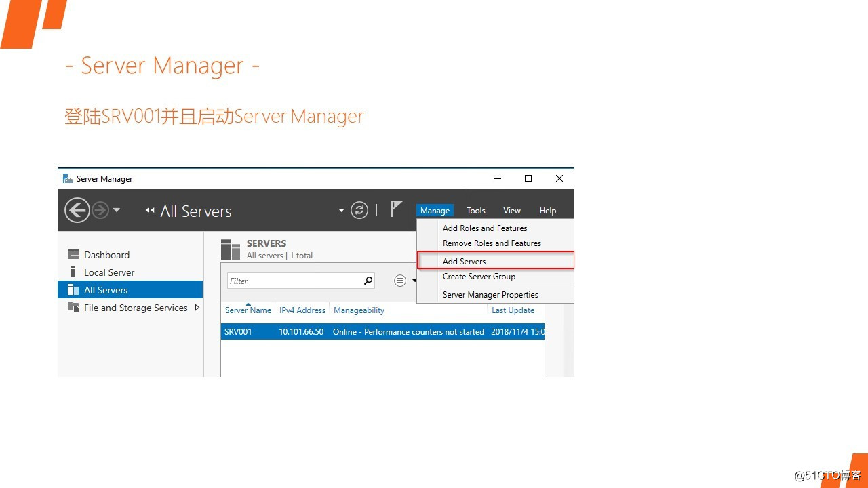This screenshot has width=868, height=488.
Task: Sort by Manageability column
Action: 359,310
